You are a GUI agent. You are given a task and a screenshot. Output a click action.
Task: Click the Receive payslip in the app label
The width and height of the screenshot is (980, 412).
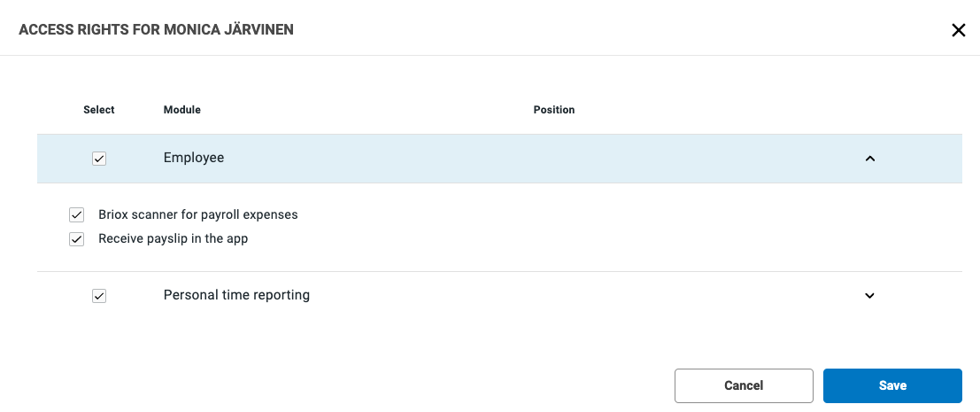pyautogui.click(x=173, y=239)
